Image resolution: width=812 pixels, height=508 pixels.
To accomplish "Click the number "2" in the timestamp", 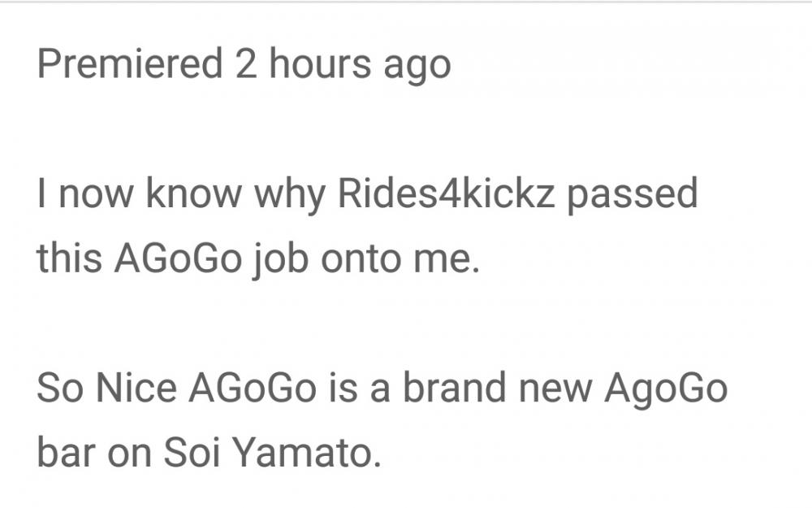I will [x=245, y=64].
